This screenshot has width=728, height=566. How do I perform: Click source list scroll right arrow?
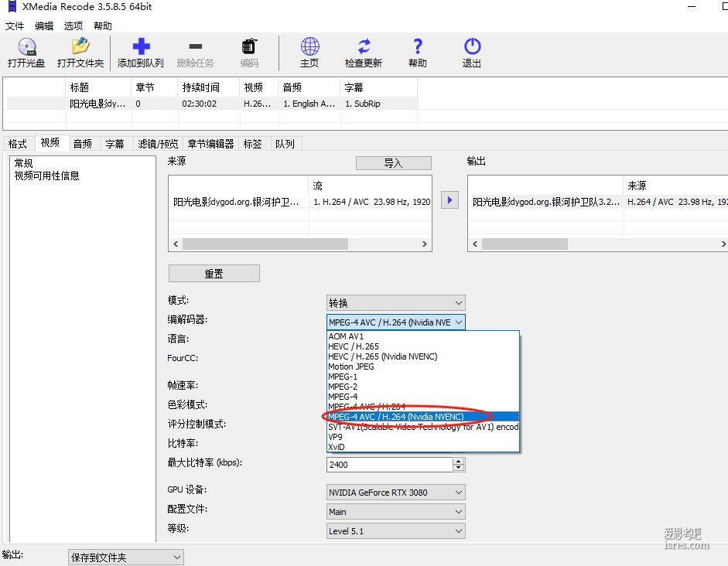(425, 244)
